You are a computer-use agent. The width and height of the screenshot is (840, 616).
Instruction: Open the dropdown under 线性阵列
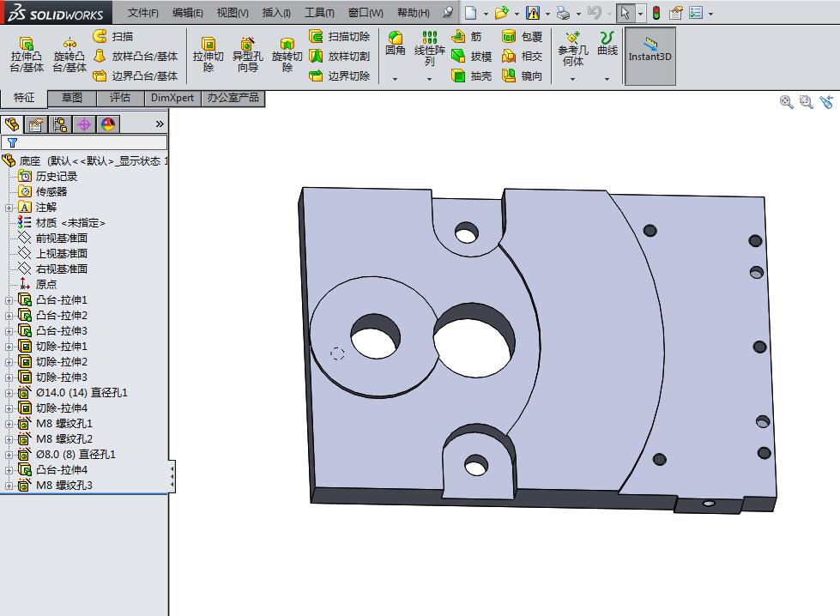pos(429,79)
